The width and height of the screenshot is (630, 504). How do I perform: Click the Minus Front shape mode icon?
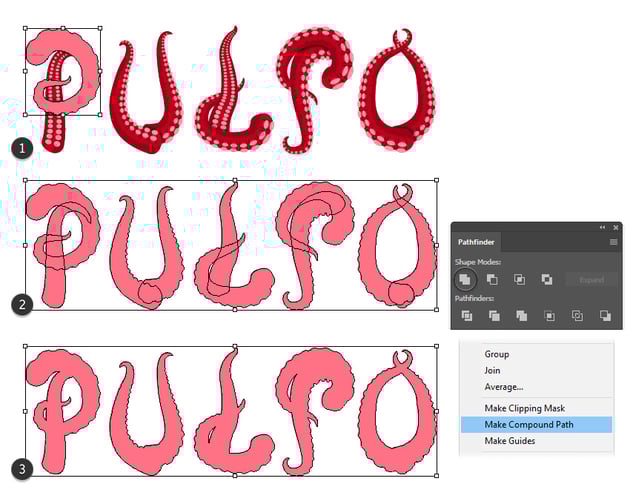[x=492, y=279]
